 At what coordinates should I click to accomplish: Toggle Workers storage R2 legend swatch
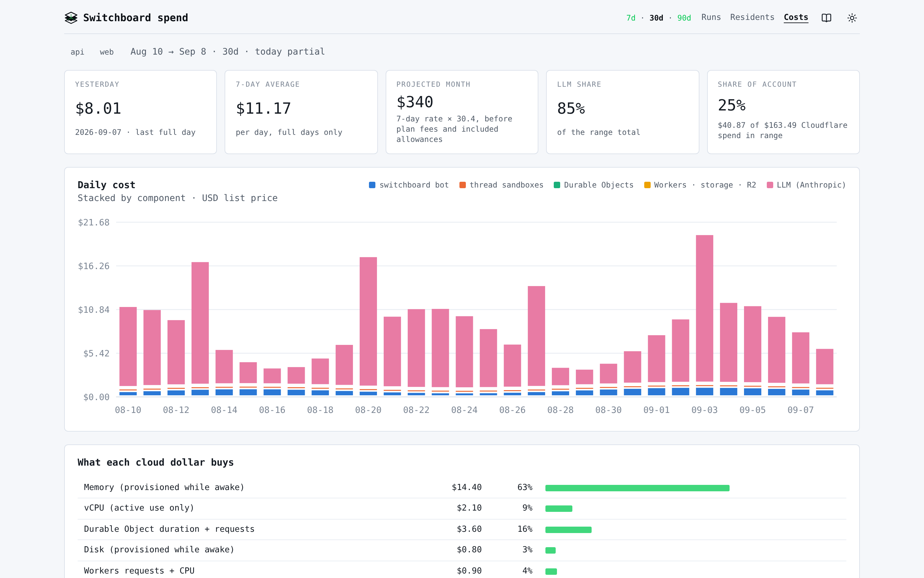click(647, 185)
